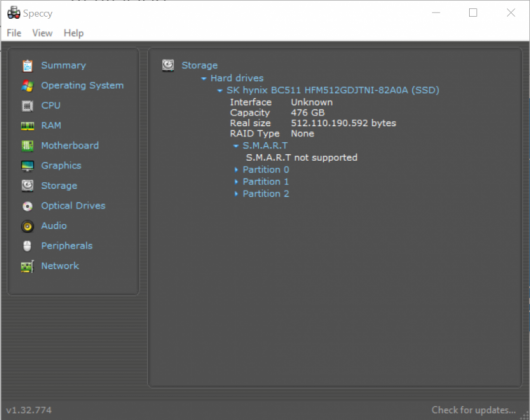530x420 pixels.
Task: Click the Network card icon
Action: [27, 266]
